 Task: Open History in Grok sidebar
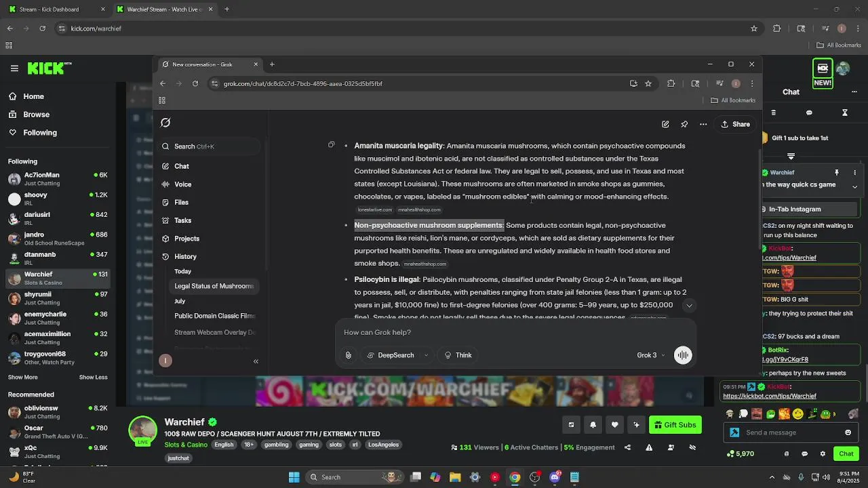pos(185,257)
